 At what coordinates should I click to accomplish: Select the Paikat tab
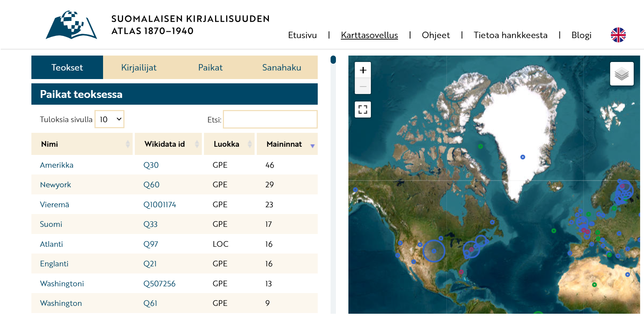tap(210, 67)
